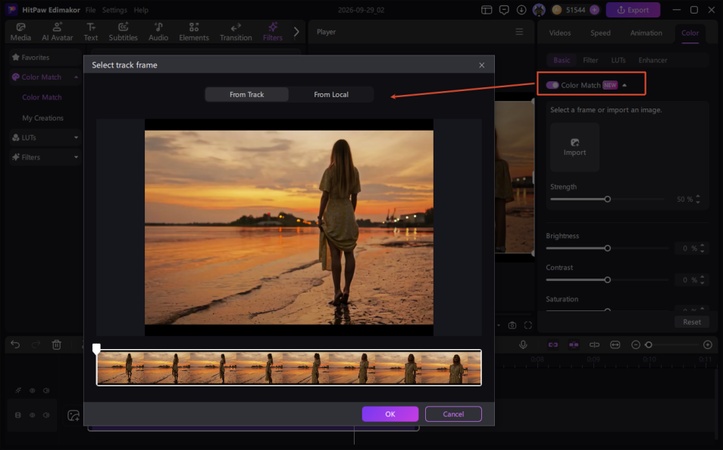This screenshot has height=450, width=723.
Task: Close the Select track frame dialog
Action: click(x=481, y=65)
